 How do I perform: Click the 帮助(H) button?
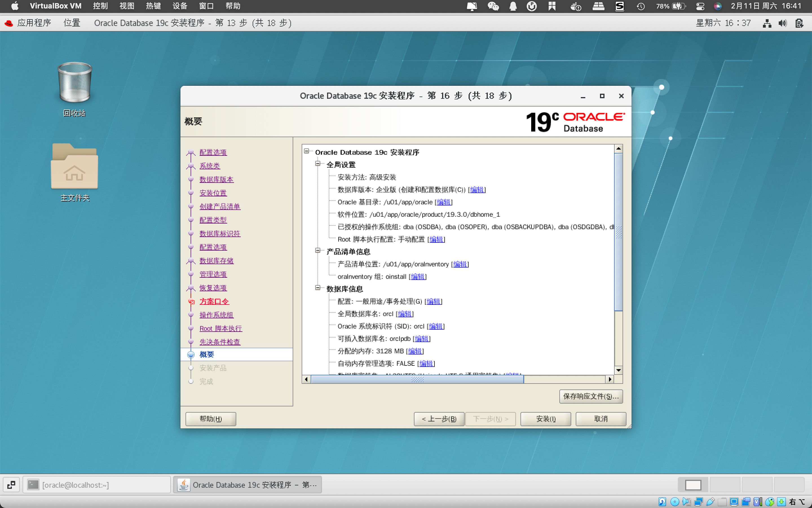coord(211,419)
